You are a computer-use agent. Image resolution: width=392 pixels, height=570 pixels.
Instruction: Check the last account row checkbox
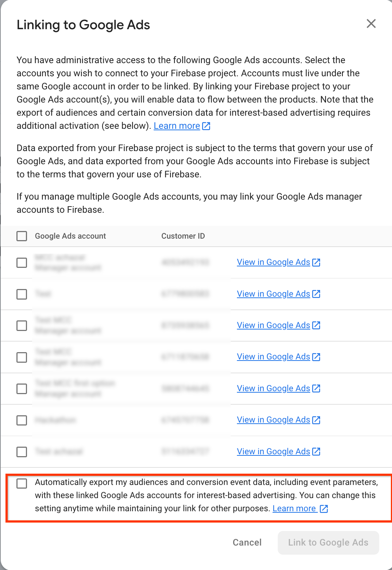[x=22, y=452]
